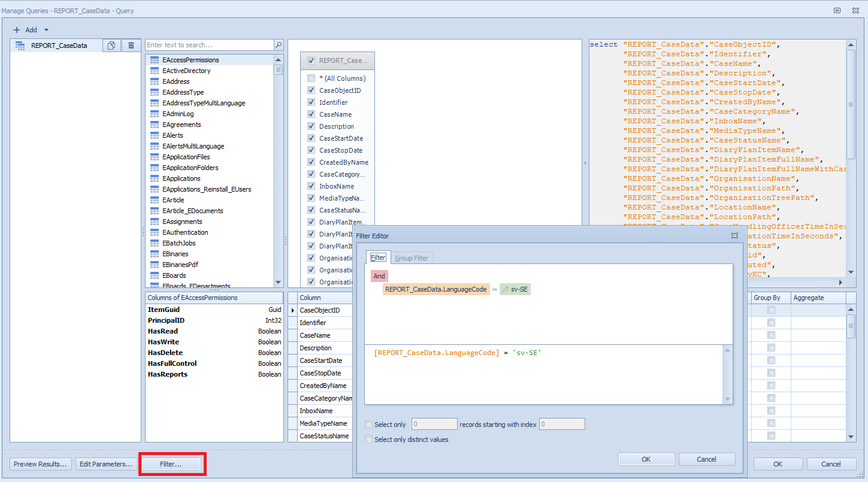
Task: Click the And group operator
Action: [x=379, y=276]
